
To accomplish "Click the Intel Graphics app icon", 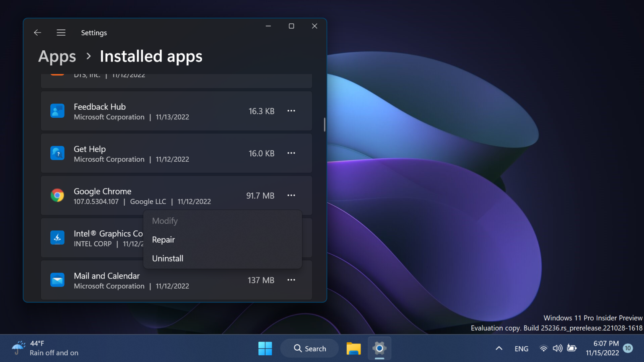I will pyautogui.click(x=57, y=238).
